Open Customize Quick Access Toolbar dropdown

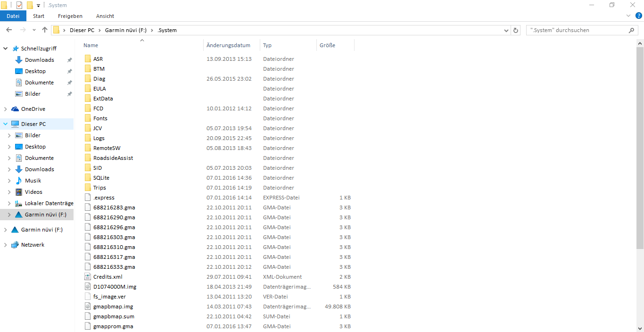pyautogui.click(x=38, y=6)
